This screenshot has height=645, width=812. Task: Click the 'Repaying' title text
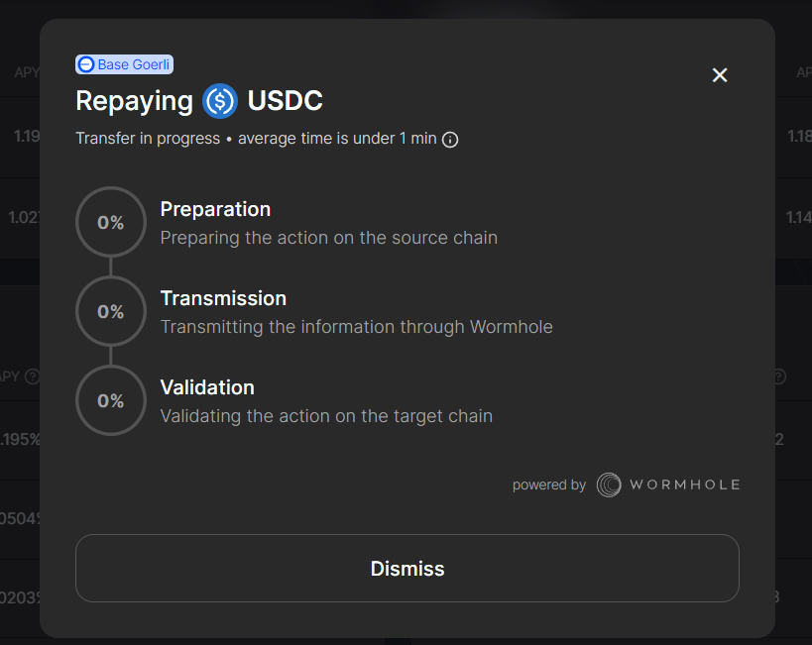coord(134,101)
